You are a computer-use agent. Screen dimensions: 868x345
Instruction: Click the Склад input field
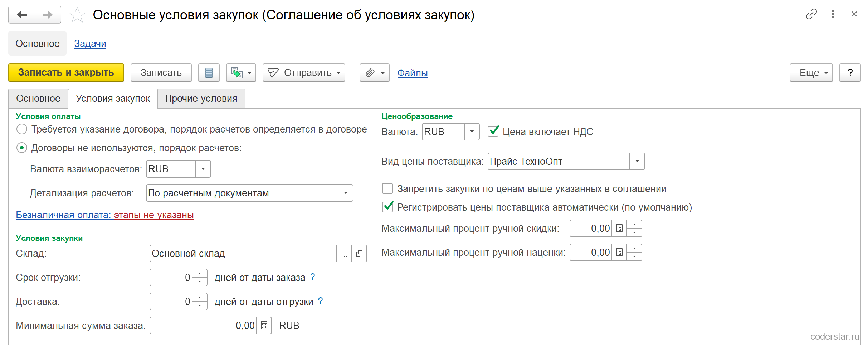click(x=243, y=254)
